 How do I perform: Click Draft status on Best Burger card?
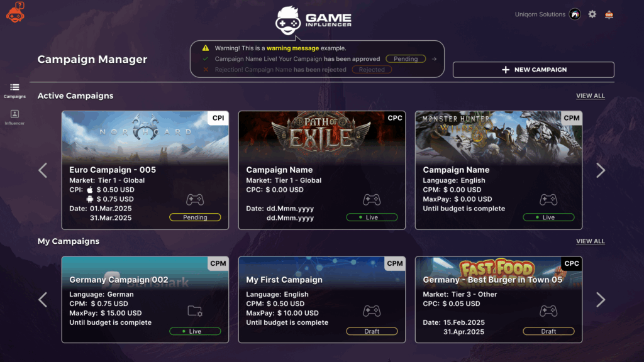click(x=548, y=331)
